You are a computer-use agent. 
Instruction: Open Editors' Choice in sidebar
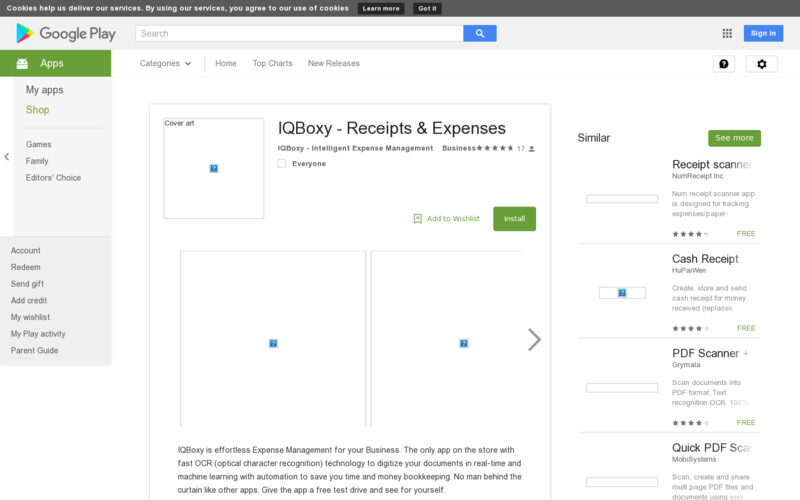point(54,178)
